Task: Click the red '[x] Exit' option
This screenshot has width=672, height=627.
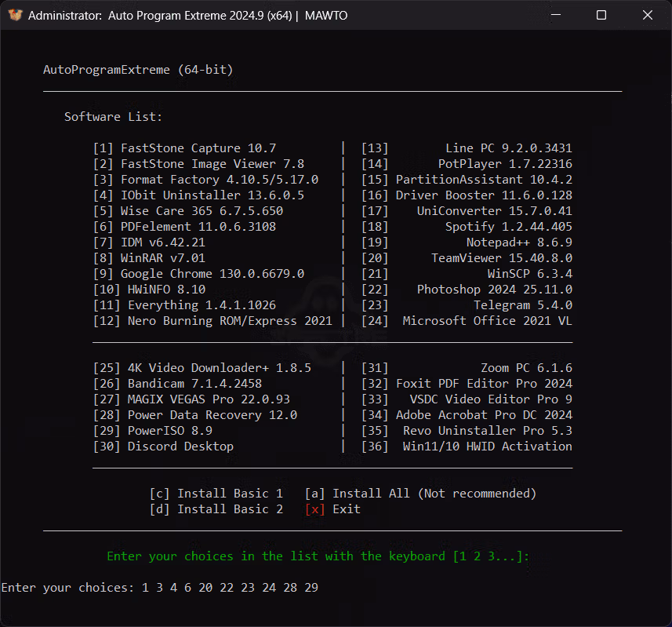Action: [x=332, y=509]
